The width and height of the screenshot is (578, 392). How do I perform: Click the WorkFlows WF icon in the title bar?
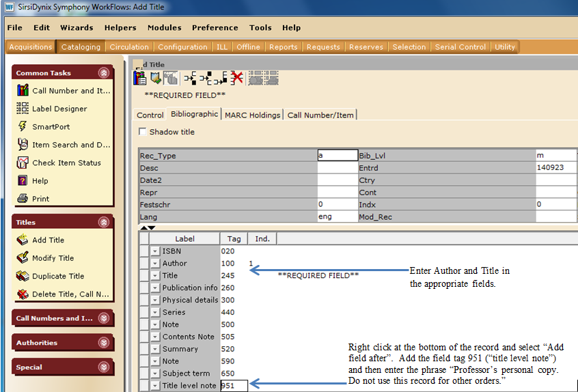click(x=9, y=7)
